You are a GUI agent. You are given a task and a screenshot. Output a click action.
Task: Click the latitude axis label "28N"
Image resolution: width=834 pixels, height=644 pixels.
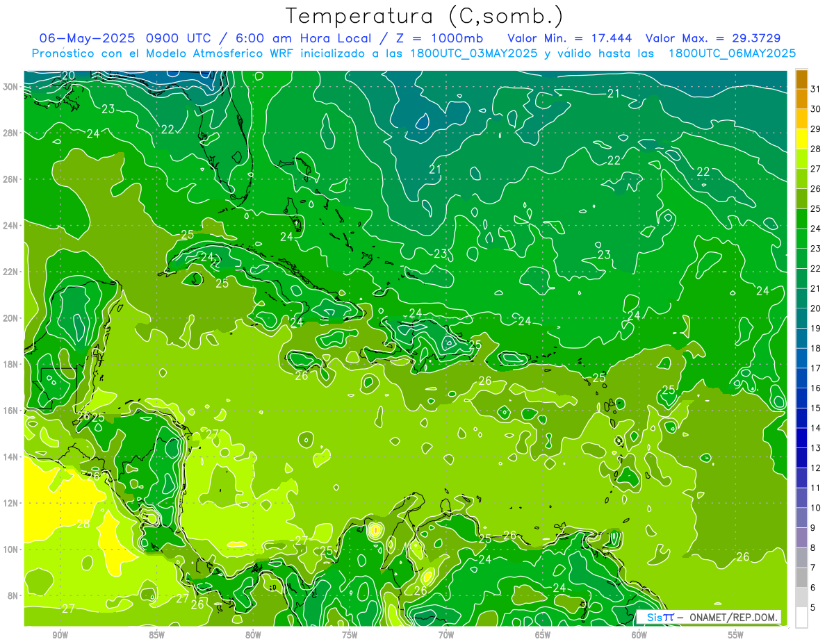pos(10,133)
